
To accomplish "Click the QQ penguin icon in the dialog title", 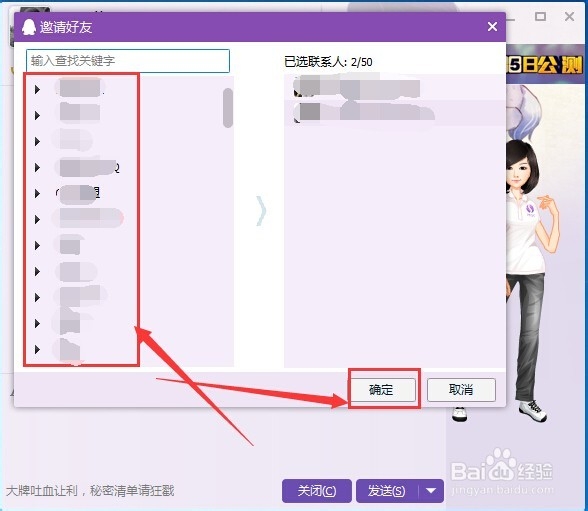I will (28, 27).
